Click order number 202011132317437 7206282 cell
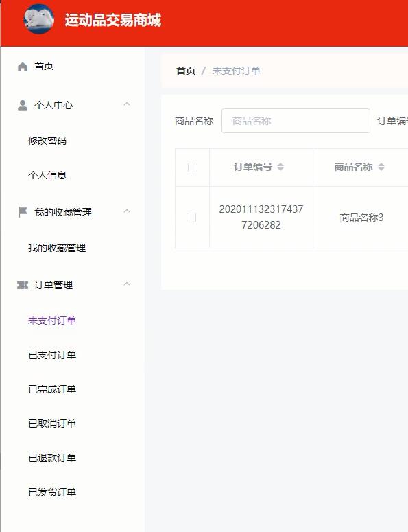The width and height of the screenshot is (408, 532). pyautogui.click(x=261, y=217)
